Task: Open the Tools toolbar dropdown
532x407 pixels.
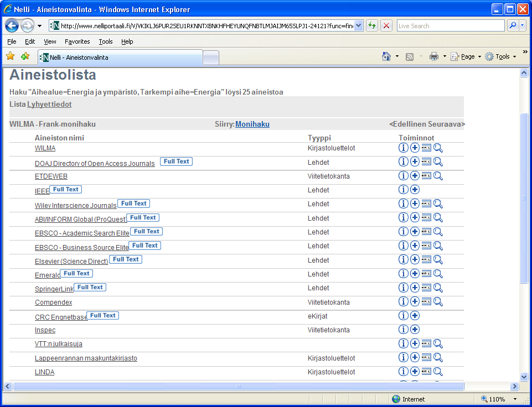Action: 501,56
